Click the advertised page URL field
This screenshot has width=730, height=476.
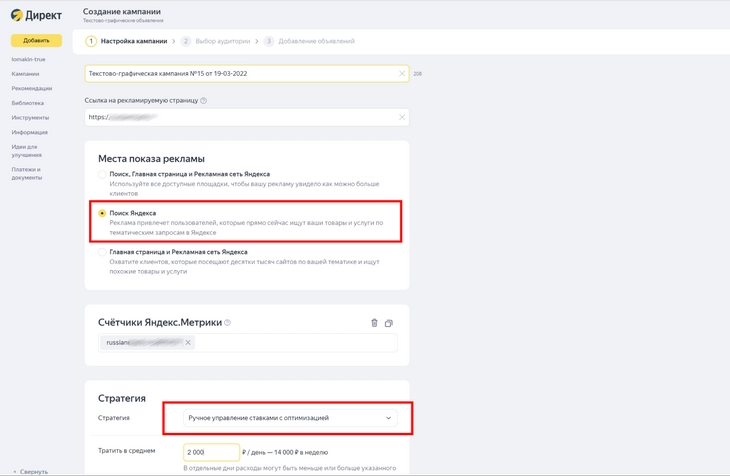[247, 117]
